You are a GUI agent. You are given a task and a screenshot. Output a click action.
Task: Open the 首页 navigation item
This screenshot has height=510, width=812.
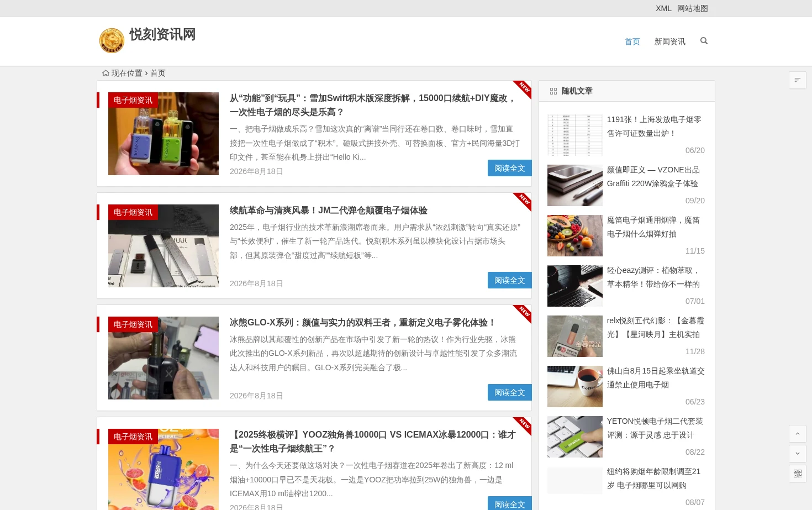(x=632, y=41)
